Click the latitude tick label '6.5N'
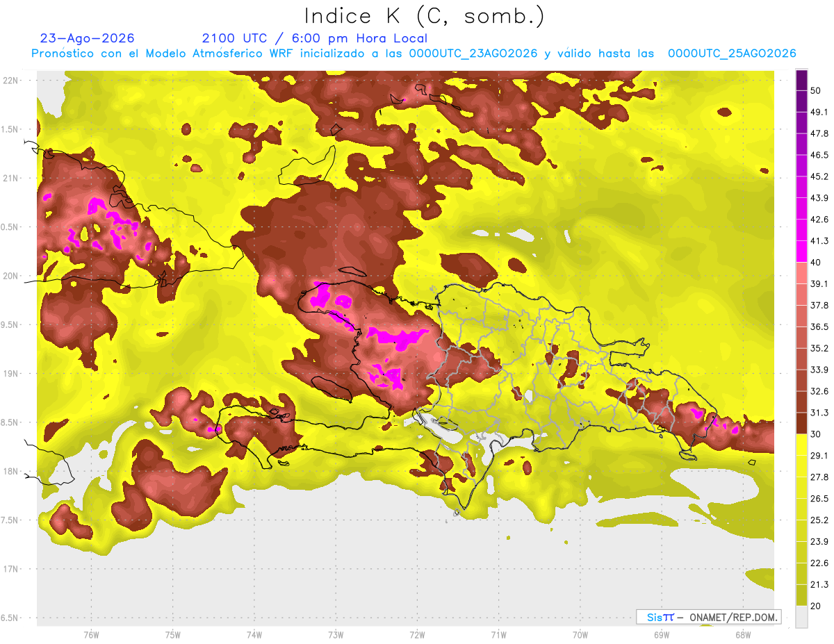The width and height of the screenshot is (834, 644). [x=10, y=618]
